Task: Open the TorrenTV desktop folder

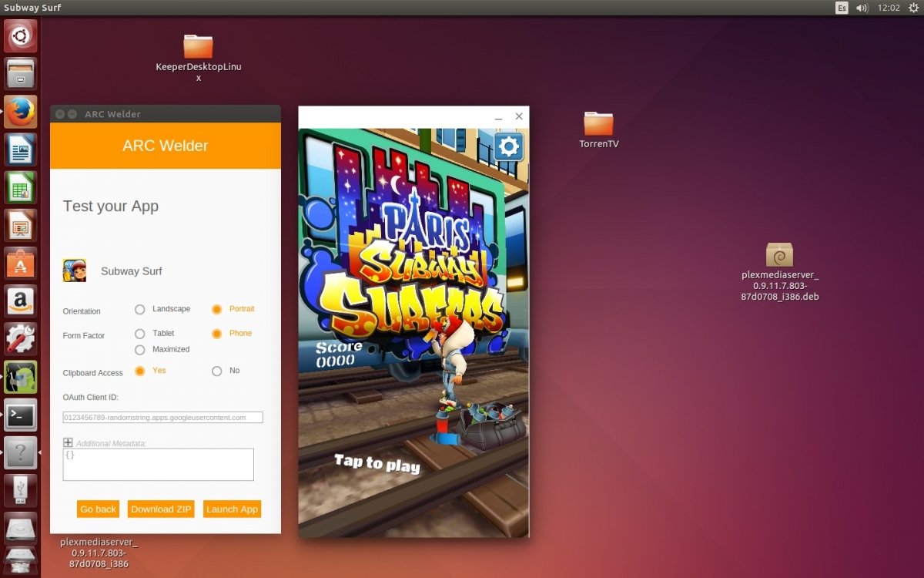Action: [x=599, y=130]
